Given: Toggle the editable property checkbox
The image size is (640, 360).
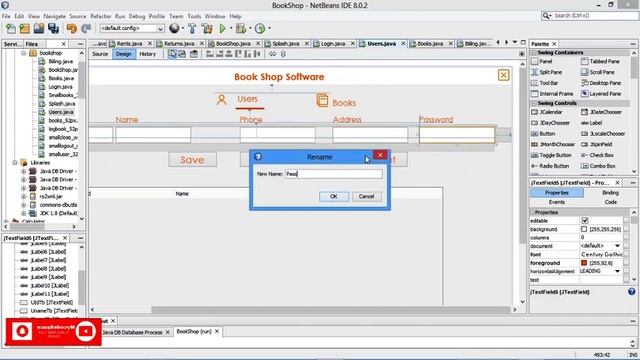Looking at the screenshot, I should pyautogui.click(x=584, y=220).
